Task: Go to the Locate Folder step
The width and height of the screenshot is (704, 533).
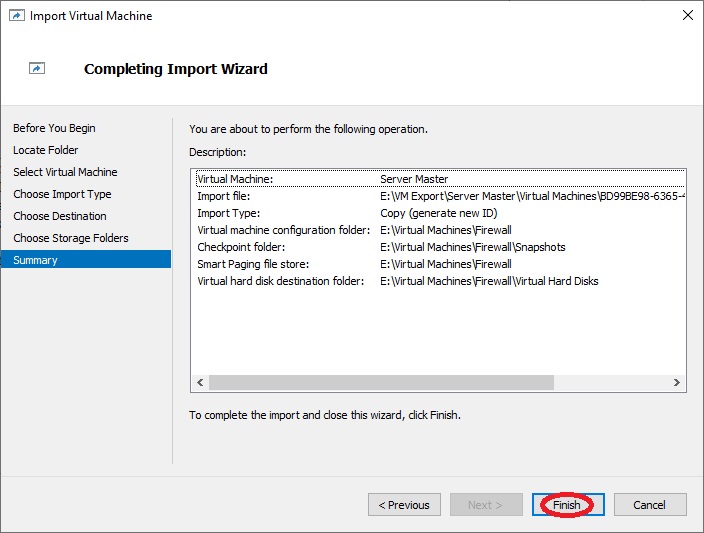Action: [x=45, y=150]
